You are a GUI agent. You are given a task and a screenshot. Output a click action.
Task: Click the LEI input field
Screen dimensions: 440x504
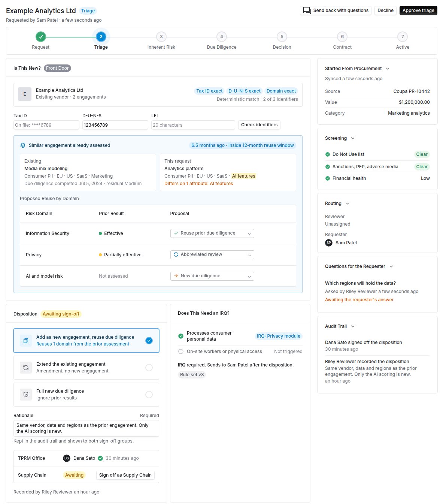click(193, 125)
